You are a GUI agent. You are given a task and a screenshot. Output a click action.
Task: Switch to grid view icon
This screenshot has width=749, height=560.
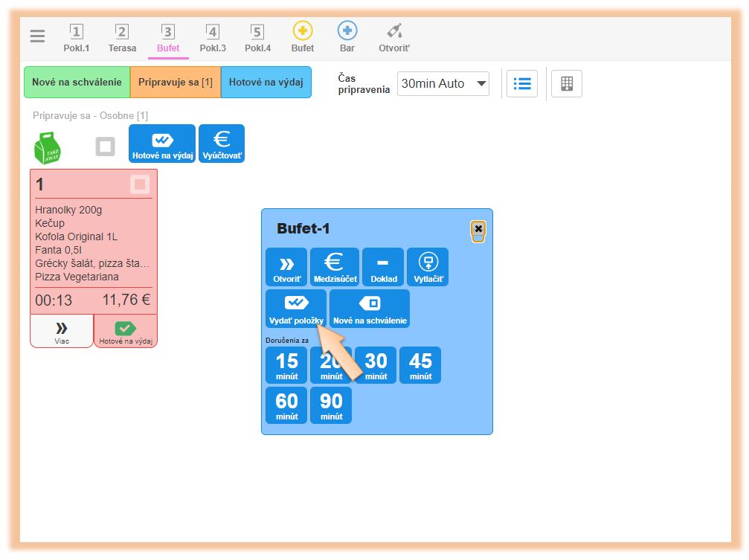(x=567, y=84)
